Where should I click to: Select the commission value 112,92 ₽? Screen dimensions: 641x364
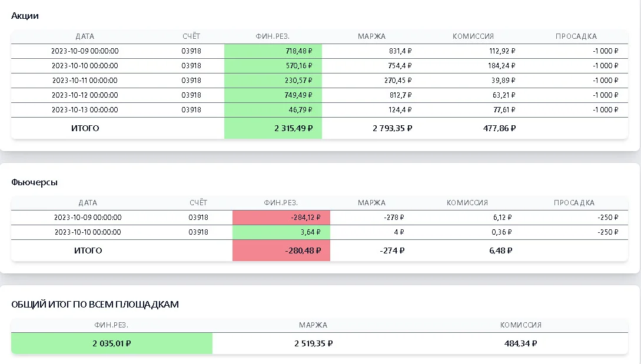(502, 51)
